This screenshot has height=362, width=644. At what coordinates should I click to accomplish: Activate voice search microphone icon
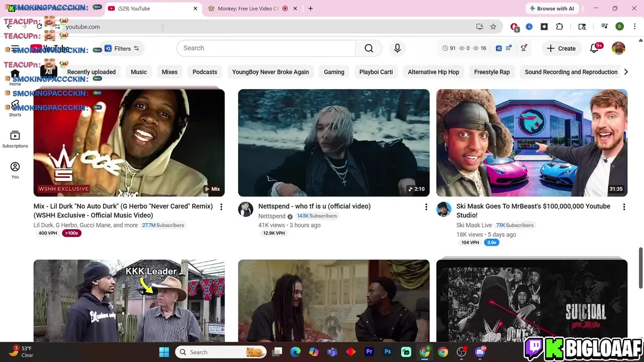click(397, 48)
